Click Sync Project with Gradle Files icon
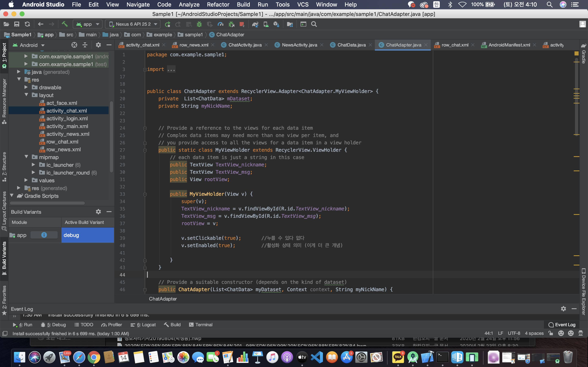Screen dimensions: 588x367 tap(255, 24)
